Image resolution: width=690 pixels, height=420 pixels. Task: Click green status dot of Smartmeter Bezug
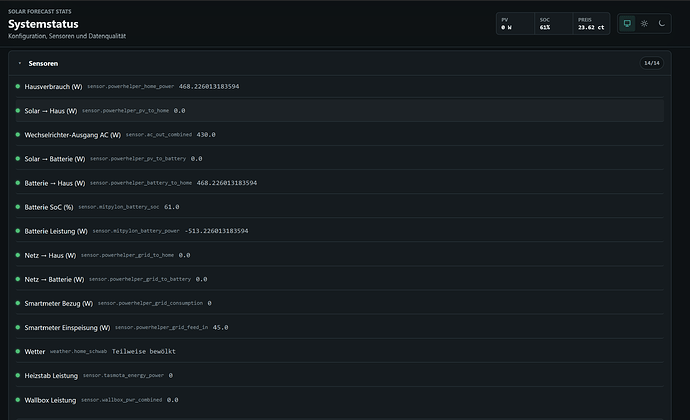point(18,303)
